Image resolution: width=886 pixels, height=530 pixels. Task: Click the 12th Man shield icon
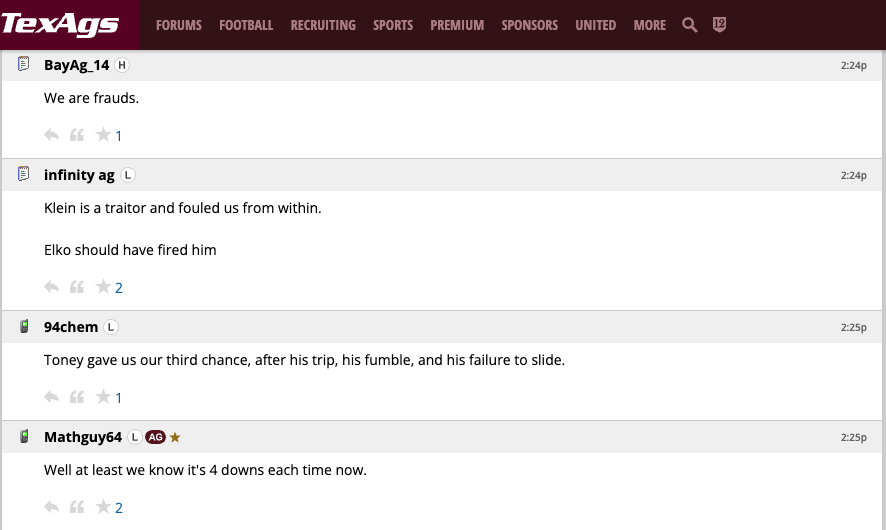tap(719, 25)
